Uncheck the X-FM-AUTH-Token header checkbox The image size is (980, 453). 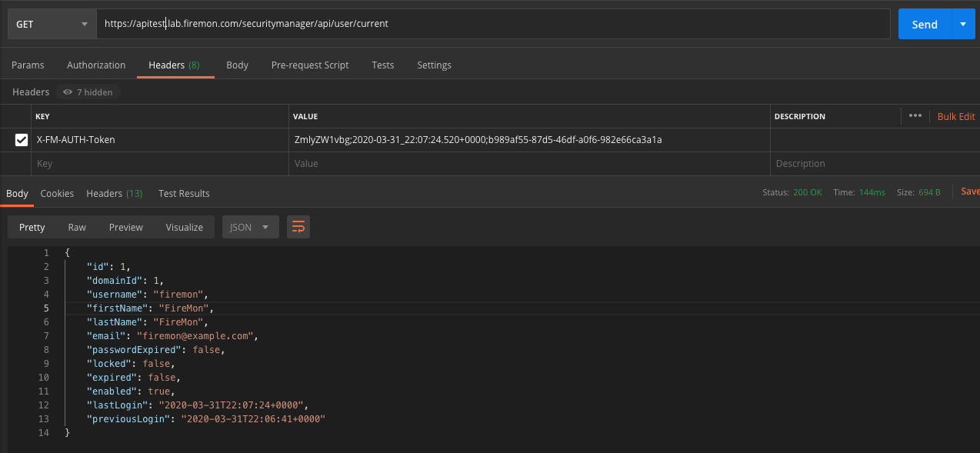click(22, 140)
